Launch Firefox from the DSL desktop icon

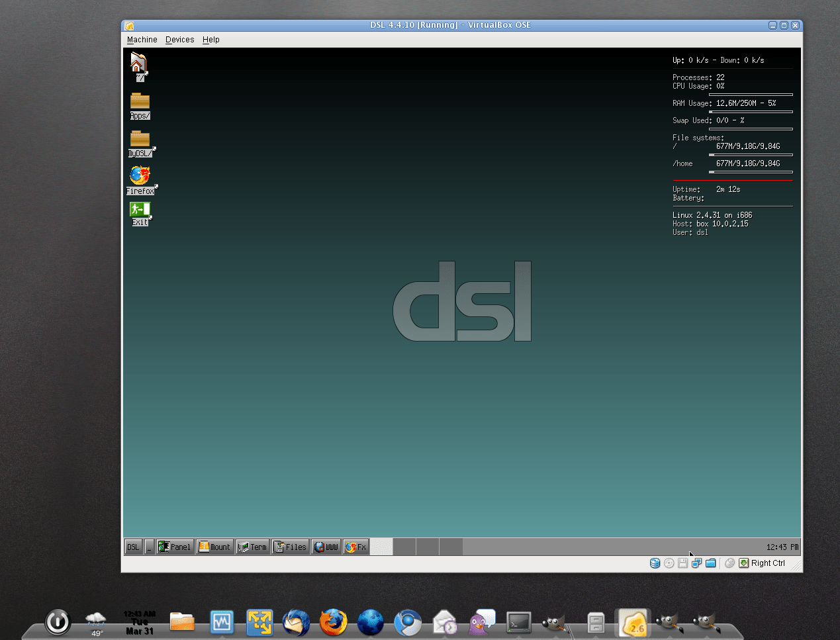point(140,181)
